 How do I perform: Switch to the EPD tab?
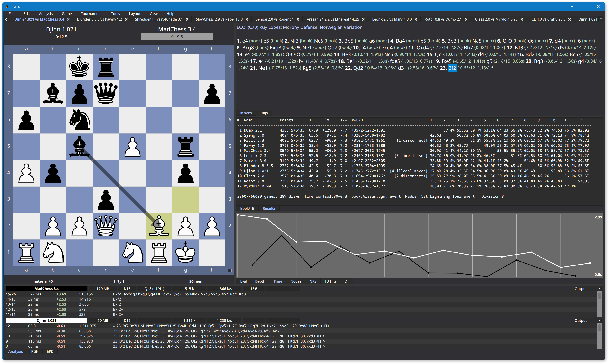(x=50, y=352)
